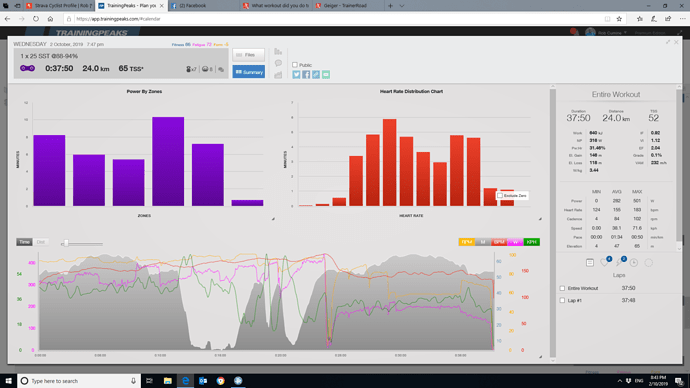This screenshot has height=388, width=690.
Task: Open the Files button
Action: click(x=249, y=55)
